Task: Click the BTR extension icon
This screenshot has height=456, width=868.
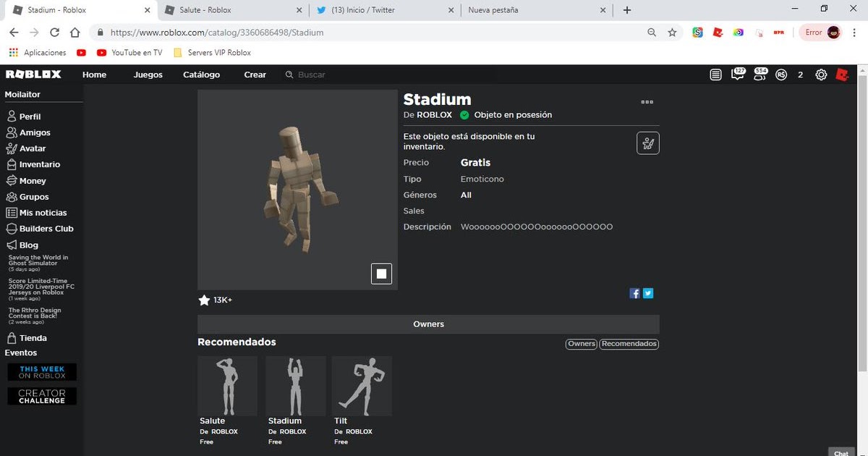Action: point(779,33)
